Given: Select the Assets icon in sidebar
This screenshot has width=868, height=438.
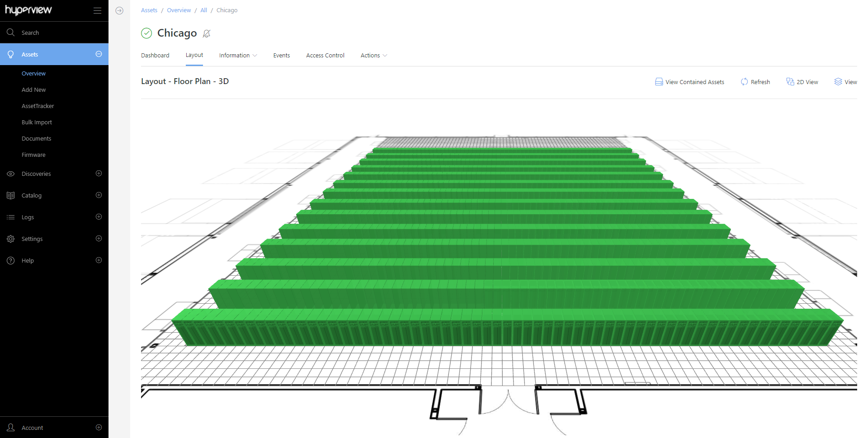Looking at the screenshot, I should tap(11, 54).
